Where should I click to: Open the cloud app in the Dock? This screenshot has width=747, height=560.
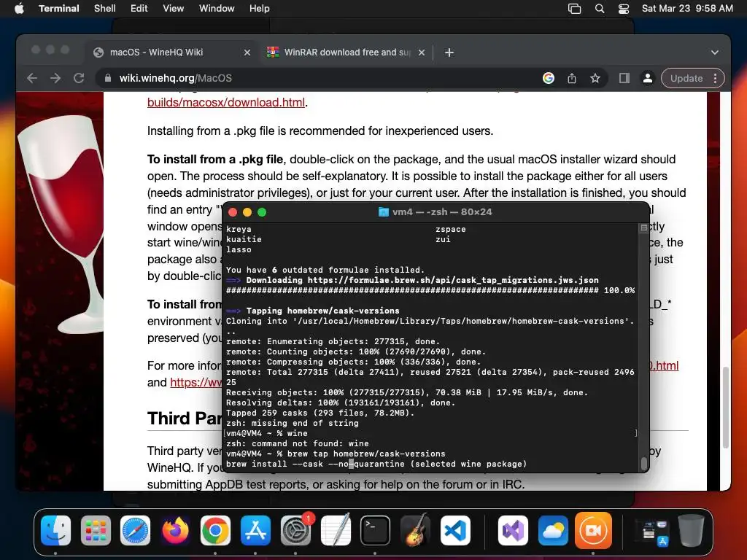tap(553, 530)
